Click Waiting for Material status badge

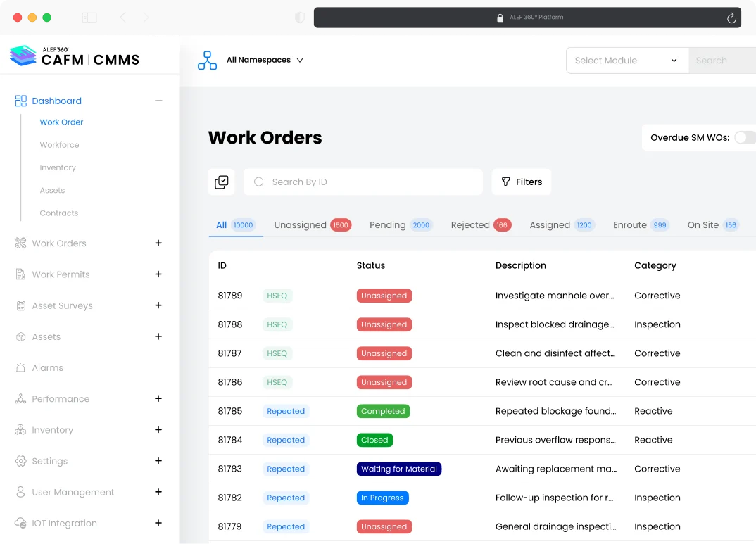[399, 469]
